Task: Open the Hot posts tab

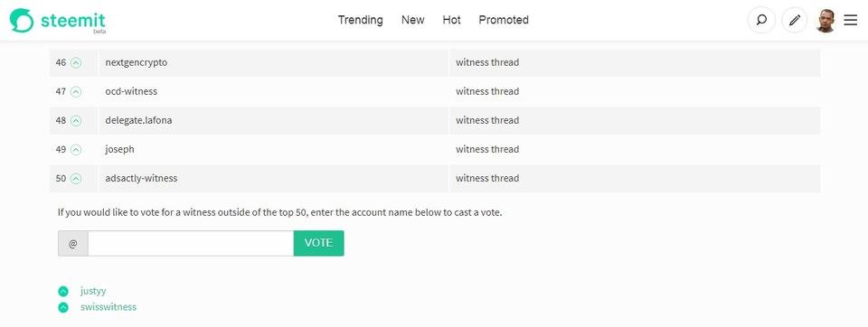Action: pos(452,20)
